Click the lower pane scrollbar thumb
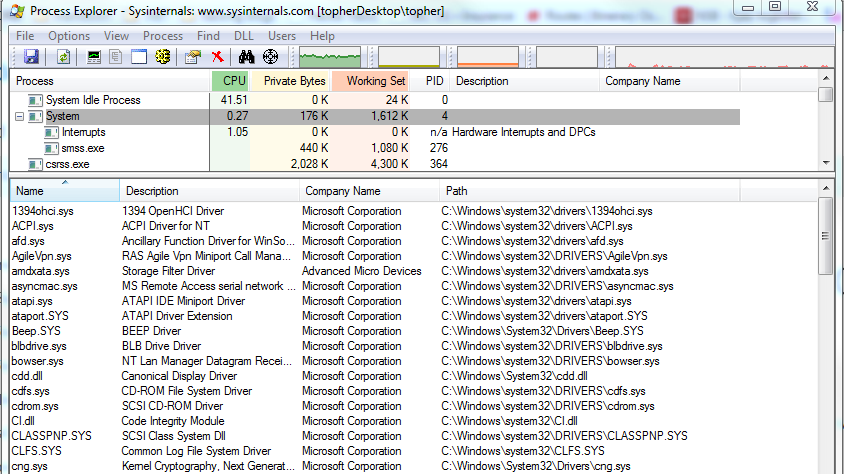The height and width of the screenshot is (474, 844). pyautogui.click(x=826, y=236)
